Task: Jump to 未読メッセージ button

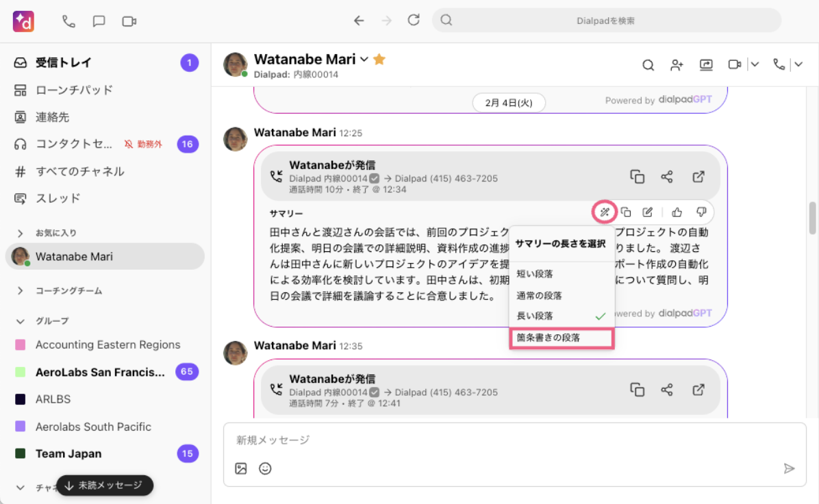Action: (x=105, y=486)
